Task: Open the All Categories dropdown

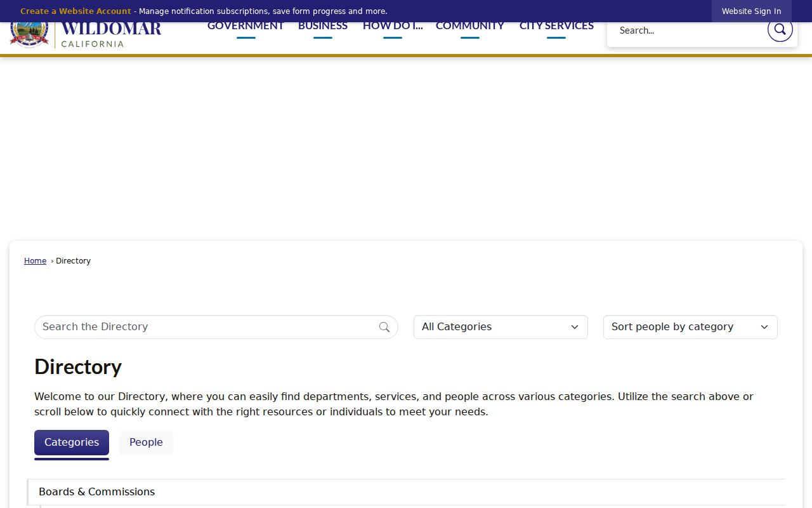Action: pos(501,327)
